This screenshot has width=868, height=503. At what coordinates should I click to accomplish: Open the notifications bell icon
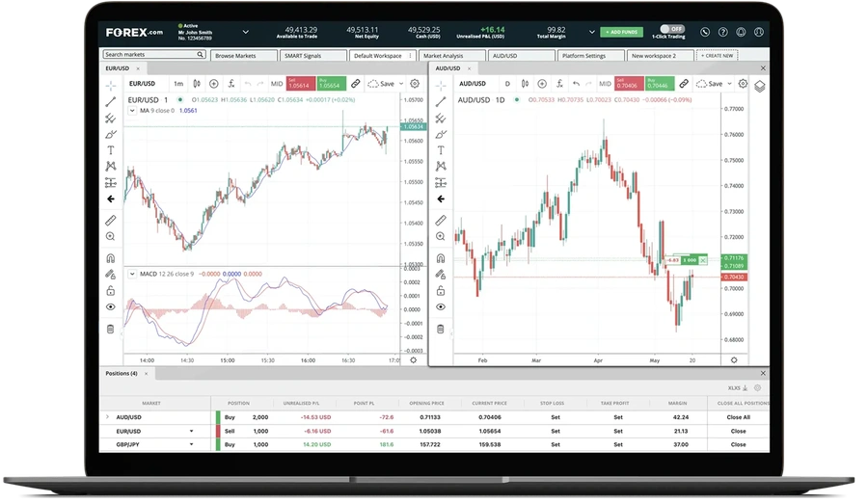click(x=741, y=32)
